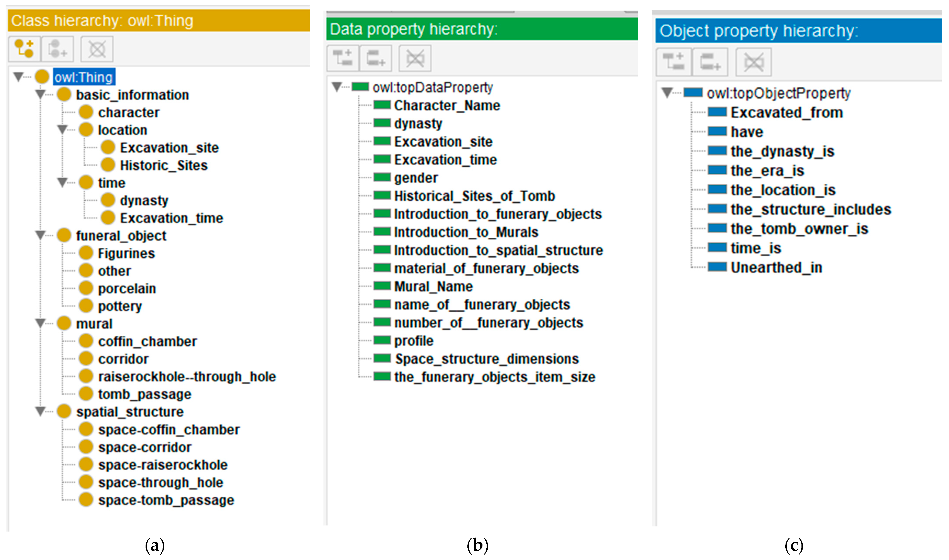Click the Add sibling data property icon

[376, 58]
